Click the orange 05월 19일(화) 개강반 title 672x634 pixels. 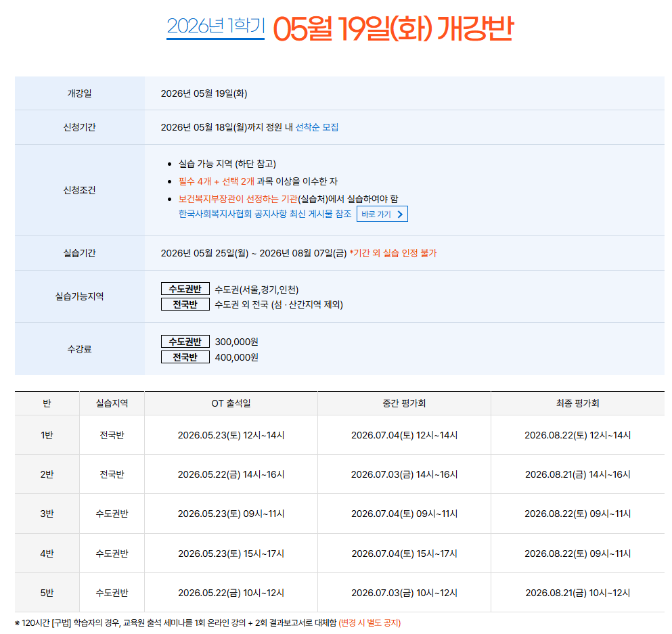393,28
